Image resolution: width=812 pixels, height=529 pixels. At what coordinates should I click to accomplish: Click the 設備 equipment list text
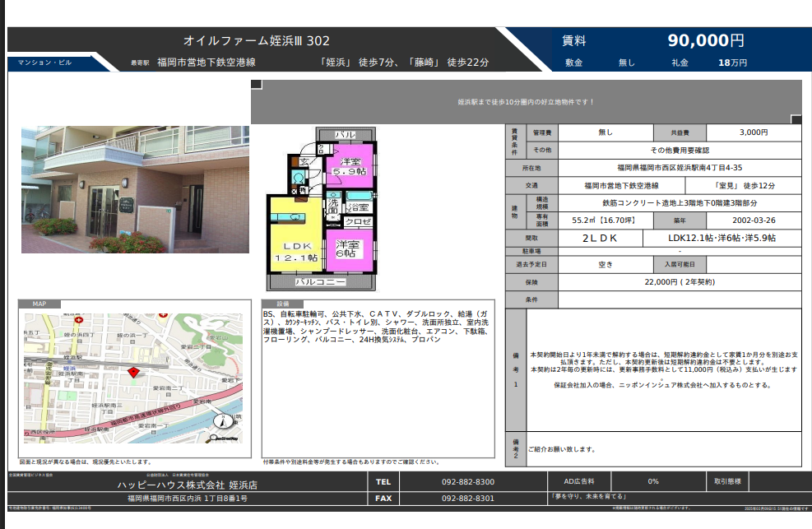point(376,327)
